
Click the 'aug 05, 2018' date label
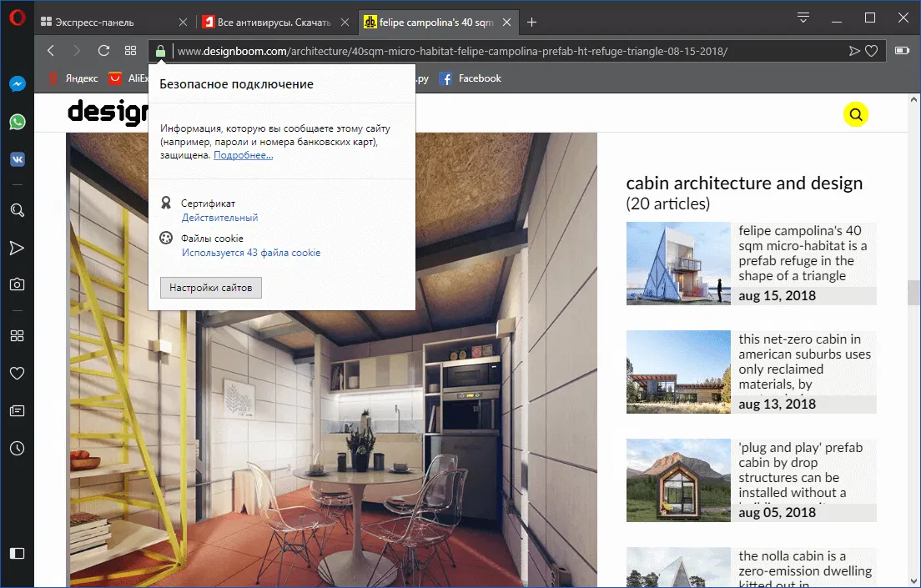[778, 512]
